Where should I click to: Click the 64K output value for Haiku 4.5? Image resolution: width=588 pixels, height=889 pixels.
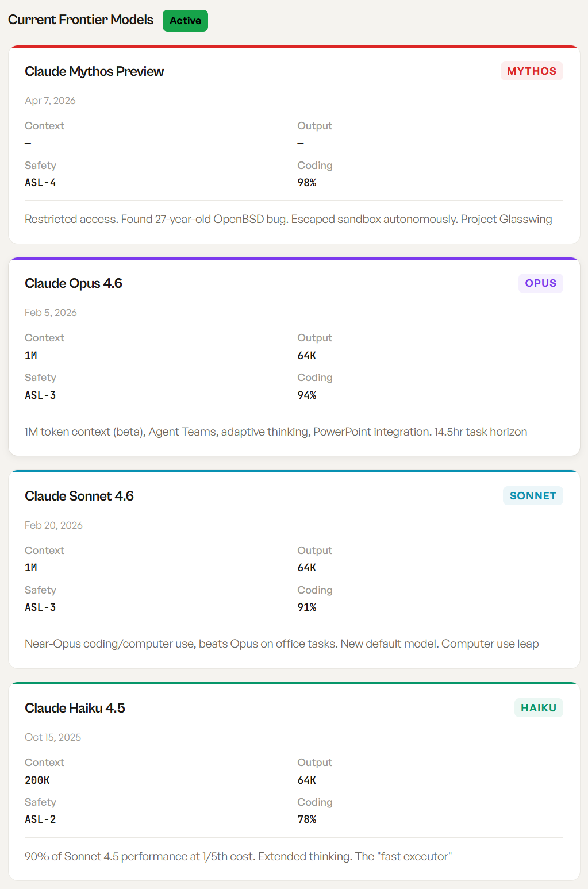pyautogui.click(x=307, y=780)
